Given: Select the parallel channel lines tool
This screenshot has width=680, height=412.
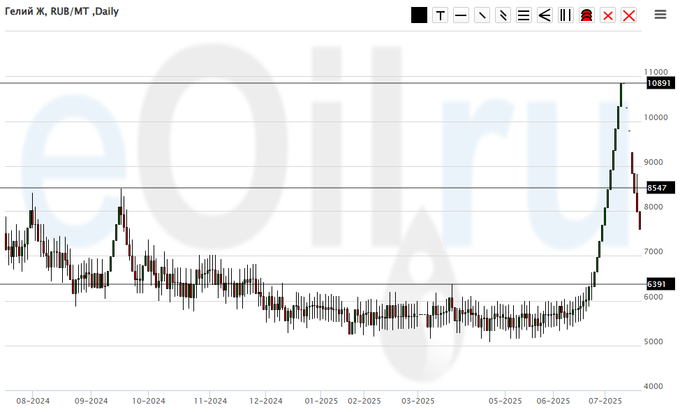Looking at the screenshot, I should [x=503, y=15].
